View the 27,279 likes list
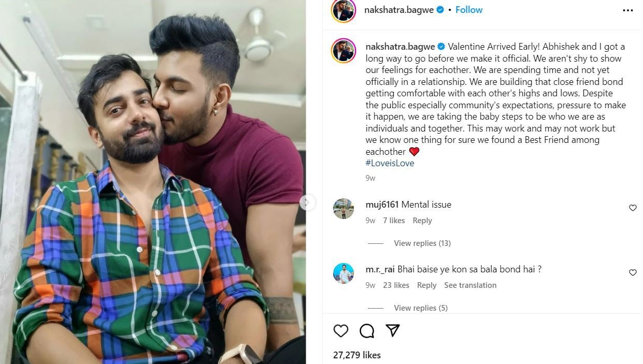The width and height of the screenshot is (643, 364). point(357,355)
